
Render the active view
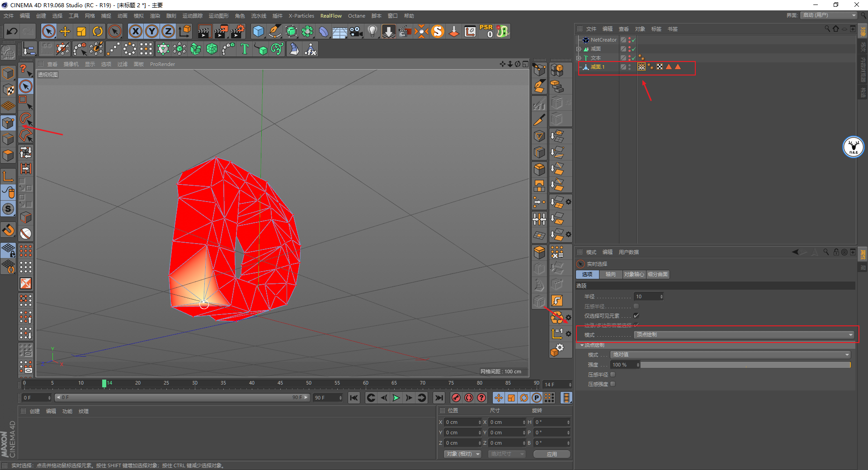coord(204,31)
